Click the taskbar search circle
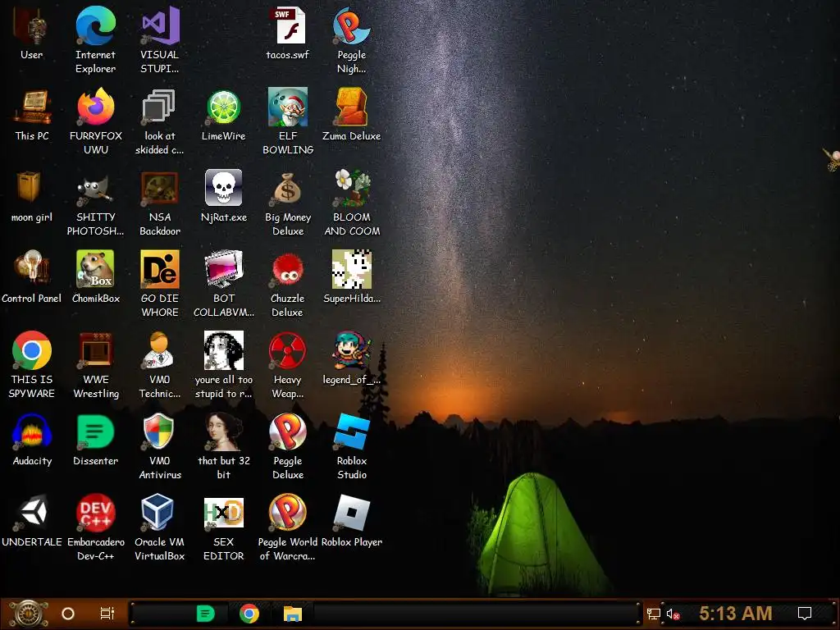Screen dimensions: 840x630 (68, 614)
